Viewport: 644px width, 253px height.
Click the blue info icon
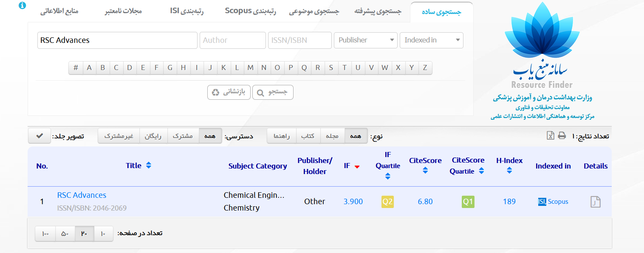tap(23, 6)
